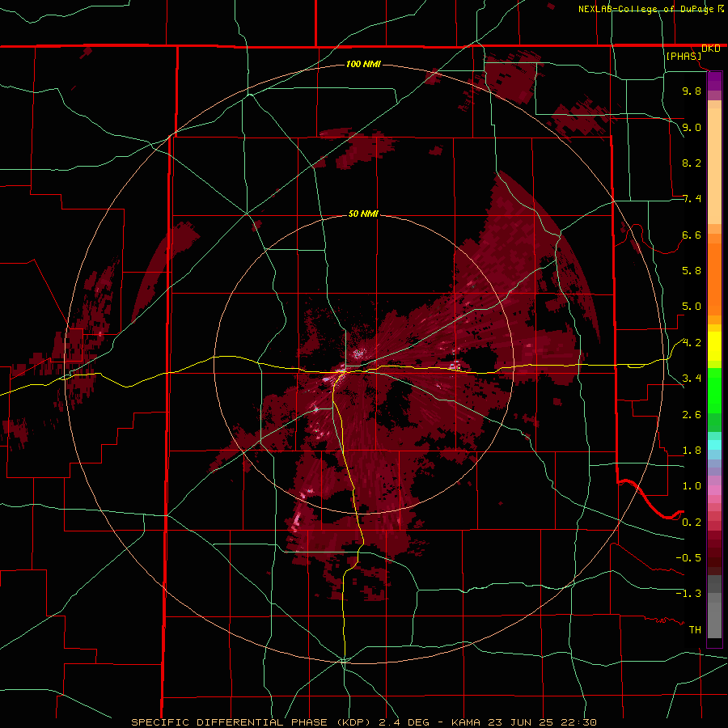Click the '50 NMI' range ring label
The width and height of the screenshot is (728, 728).
pos(363,214)
